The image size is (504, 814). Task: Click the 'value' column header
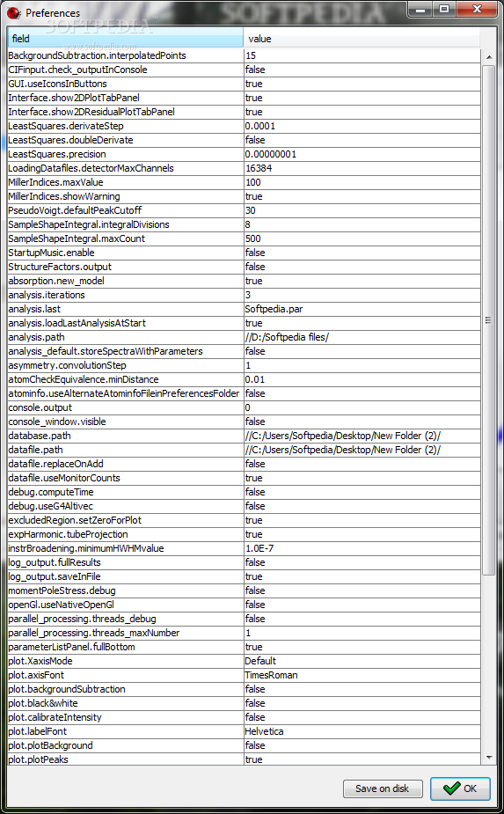(x=362, y=39)
